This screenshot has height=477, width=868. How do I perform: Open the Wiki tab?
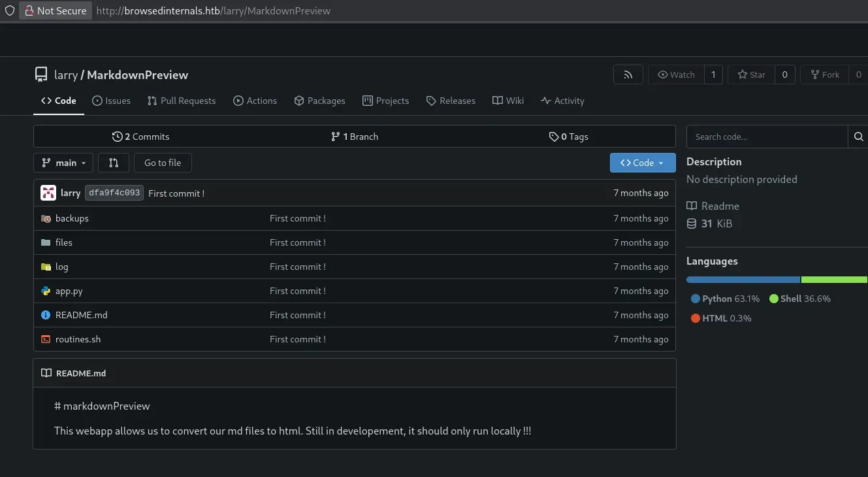pos(508,101)
